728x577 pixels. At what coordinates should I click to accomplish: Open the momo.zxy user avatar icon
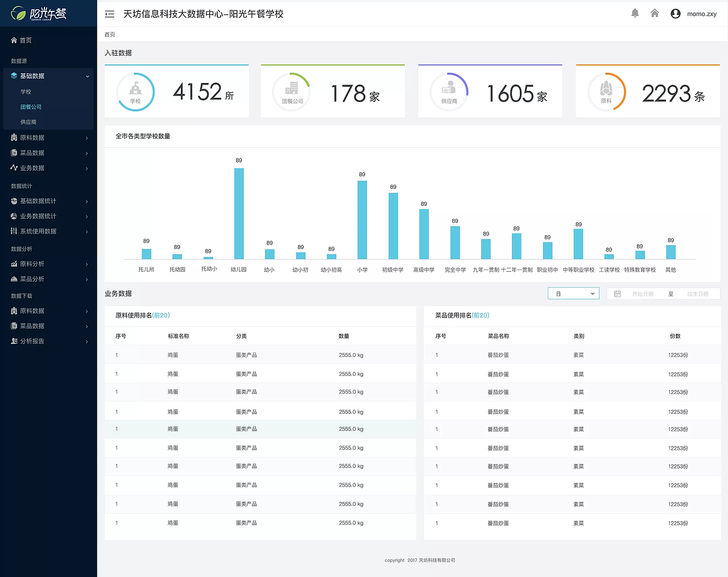[x=676, y=14]
